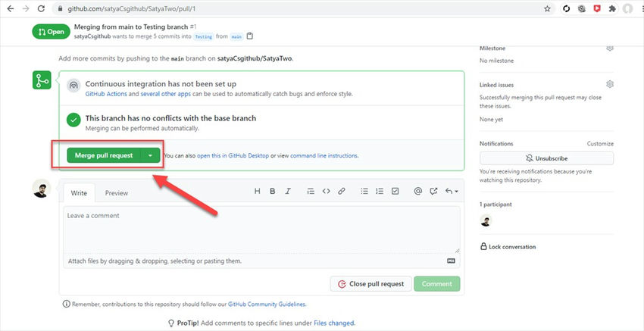Open Linked issues settings gear
644x331 pixels.
[610, 84]
